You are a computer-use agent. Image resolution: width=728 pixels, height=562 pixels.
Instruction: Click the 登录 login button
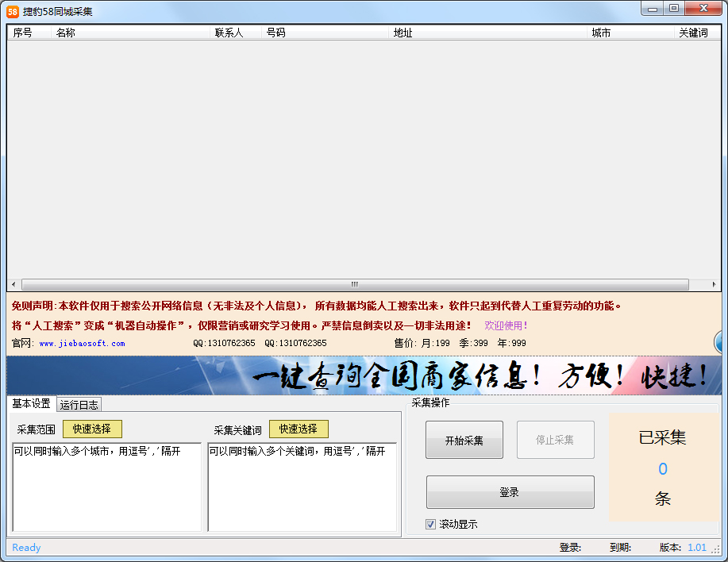[509, 492]
